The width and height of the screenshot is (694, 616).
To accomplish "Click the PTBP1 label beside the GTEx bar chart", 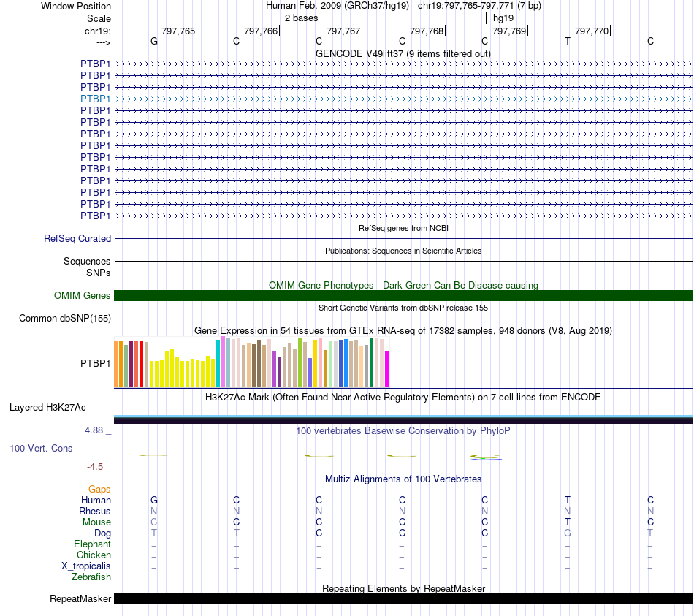I will click(x=95, y=363).
